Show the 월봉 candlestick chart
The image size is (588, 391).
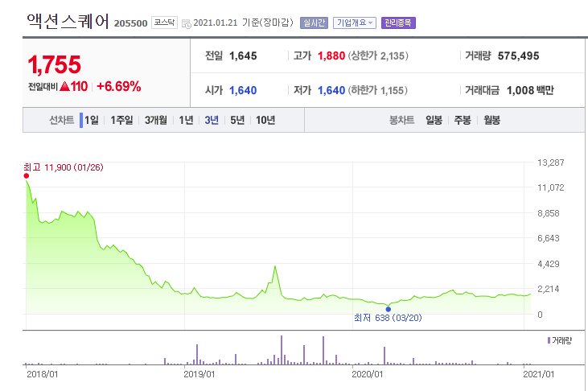[x=491, y=120]
